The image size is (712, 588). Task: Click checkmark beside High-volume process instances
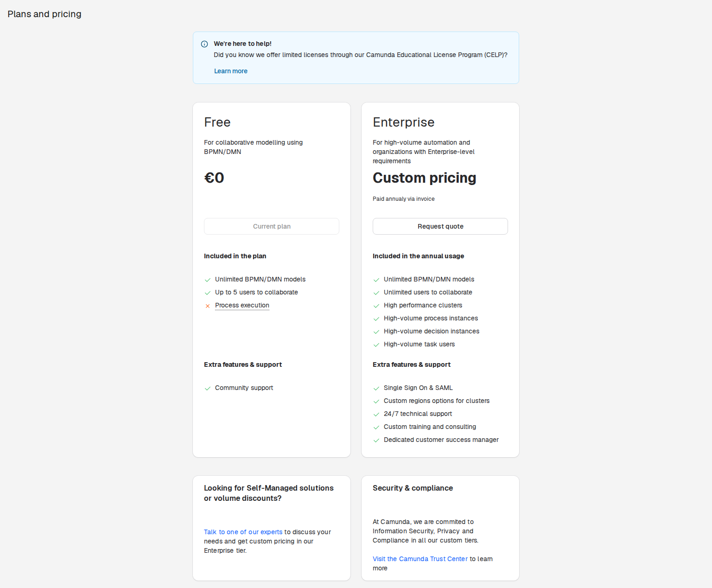[376, 319]
